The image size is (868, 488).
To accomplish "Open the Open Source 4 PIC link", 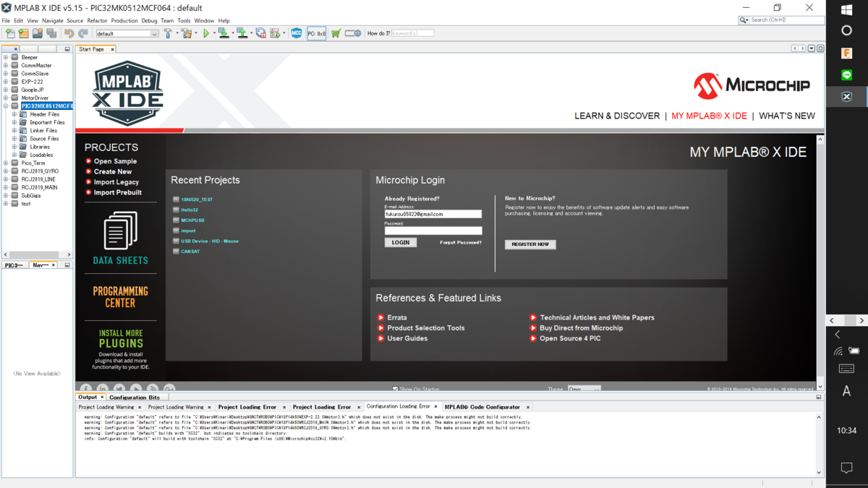I will coord(570,338).
